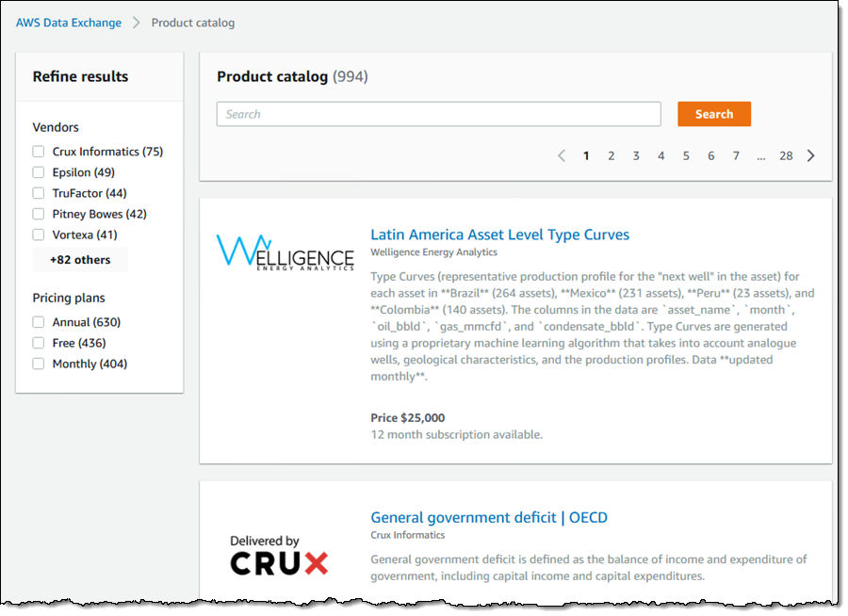The image size is (848, 616).
Task: Tick the Pitney Bowes vendor checkbox
Action: click(39, 214)
